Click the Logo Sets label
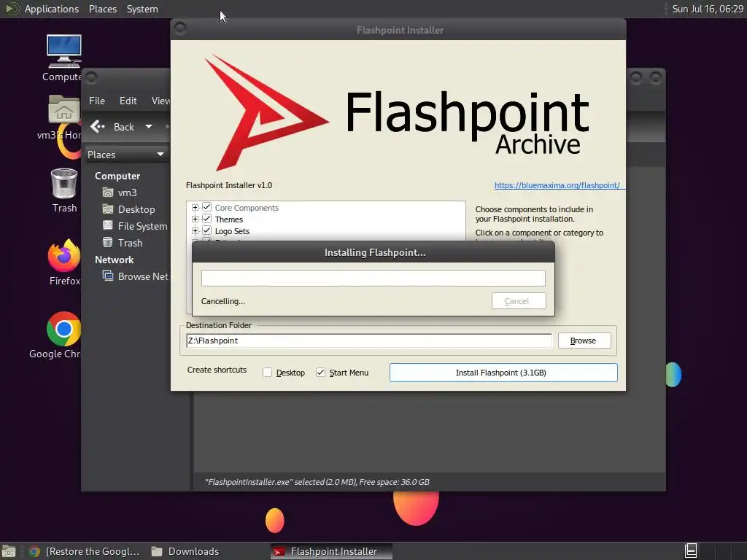Viewport: 747px width, 560px height. (232, 231)
